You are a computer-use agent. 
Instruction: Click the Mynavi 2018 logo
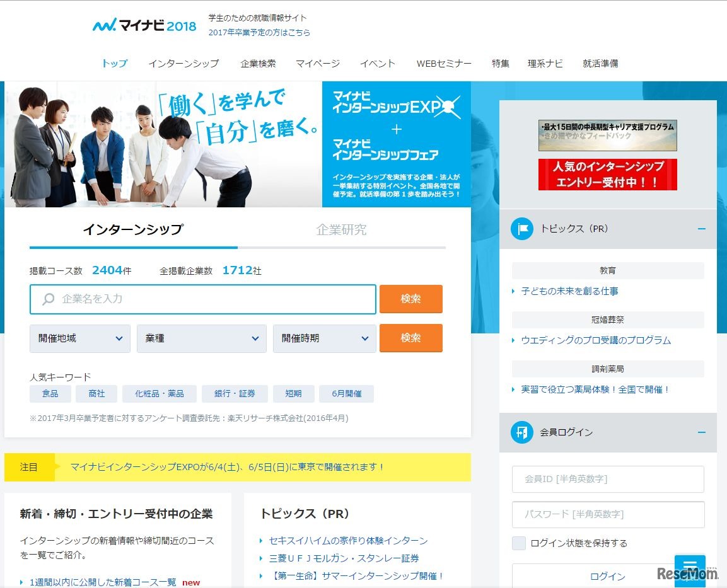pos(144,25)
